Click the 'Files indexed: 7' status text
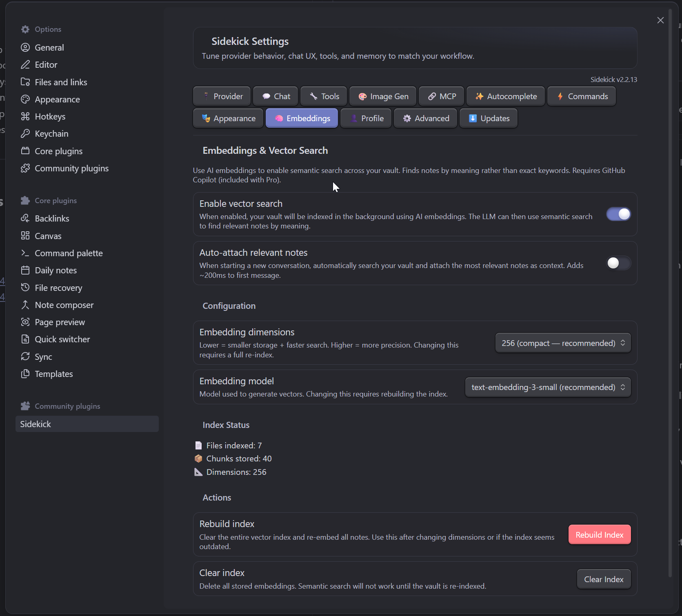 pos(234,445)
